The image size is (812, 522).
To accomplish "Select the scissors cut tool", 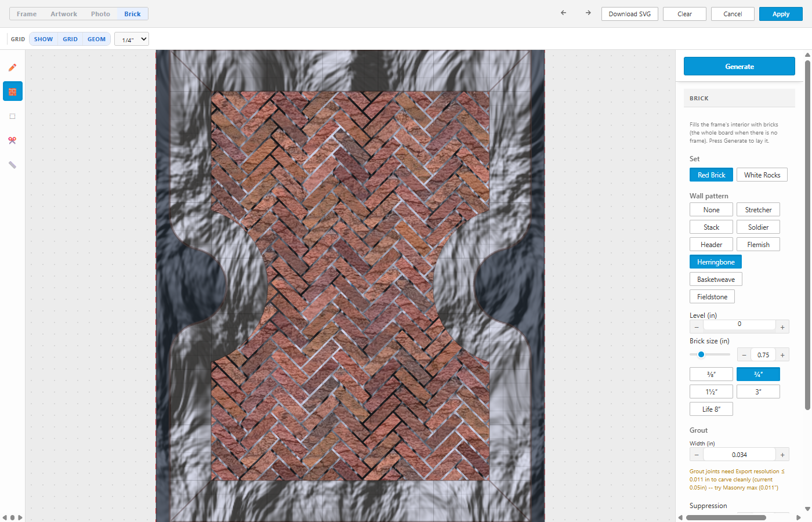I will [x=12, y=140].
